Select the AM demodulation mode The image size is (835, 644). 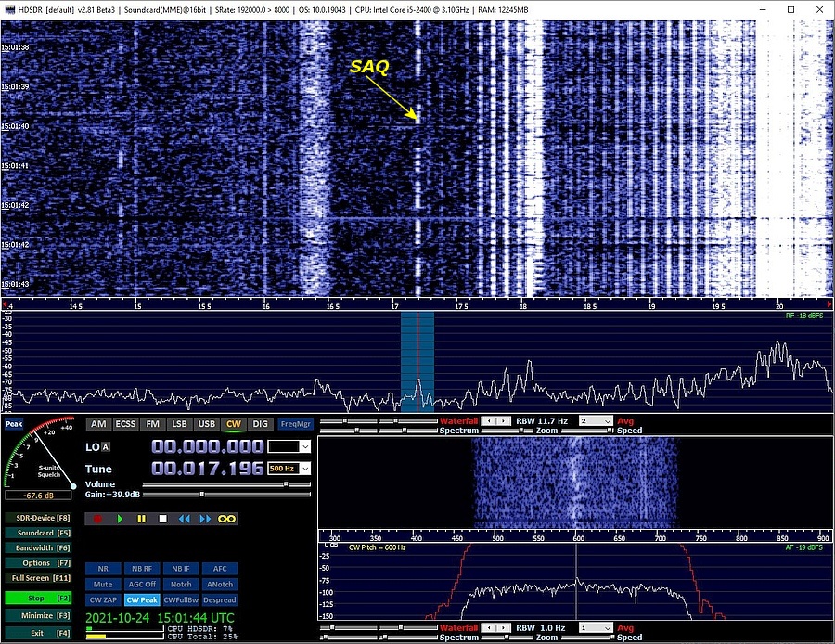pos(98,424)
